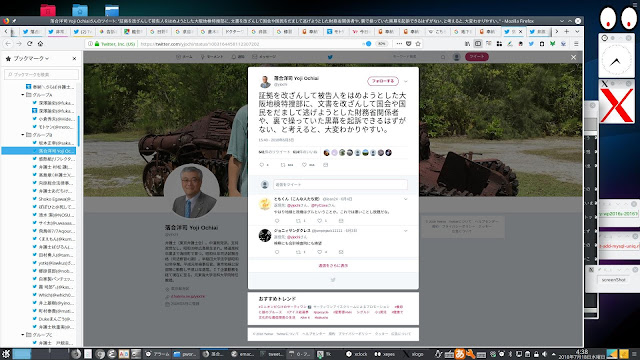Open a new tab with the plus button
The image size is (640, 360).
click(x=567, y=31)
